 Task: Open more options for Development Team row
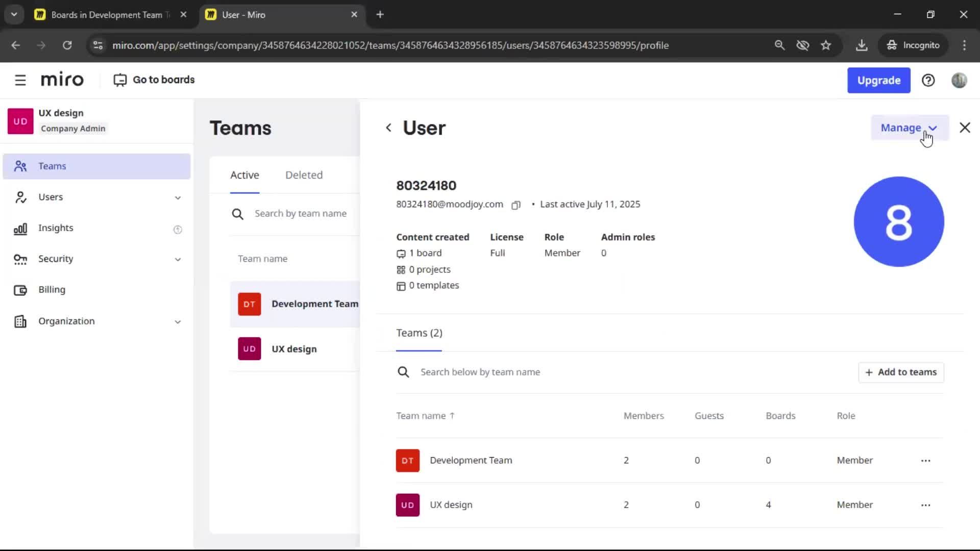click(925, 460)
